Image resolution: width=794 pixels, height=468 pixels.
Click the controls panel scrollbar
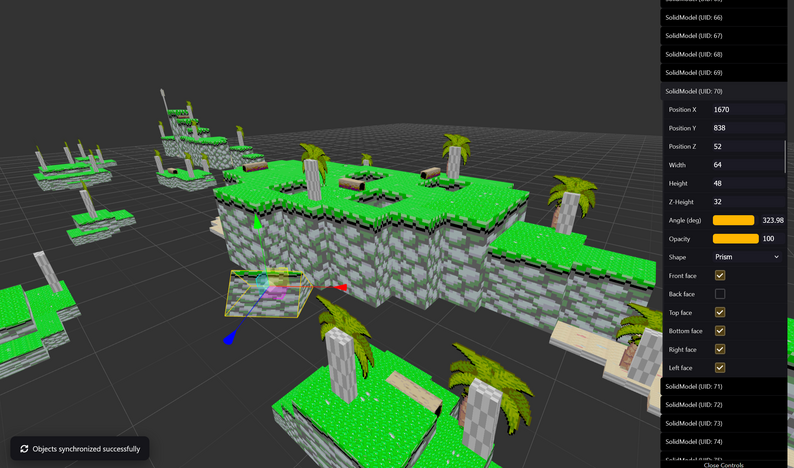pos(785,157)
